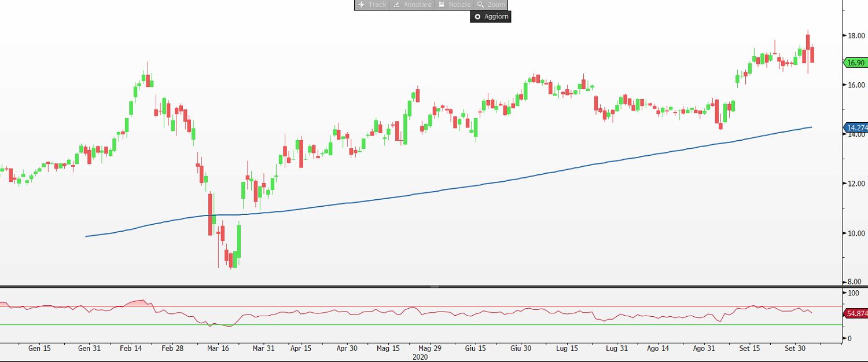
Task: Click the blue 14.274 moving average tag
Action: (x=856, y=127)
